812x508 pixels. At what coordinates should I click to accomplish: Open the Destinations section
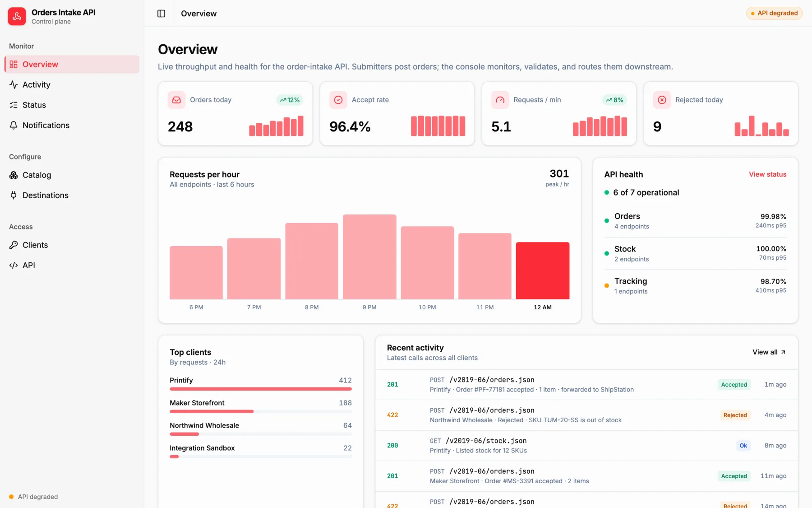[72, 196]
